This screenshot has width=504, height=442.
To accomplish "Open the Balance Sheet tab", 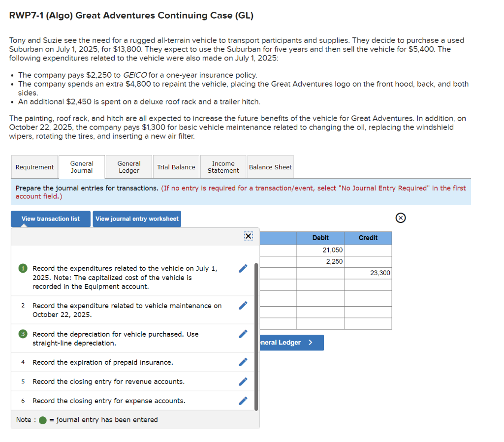I will pyautogui.click(x=270, y=167).
